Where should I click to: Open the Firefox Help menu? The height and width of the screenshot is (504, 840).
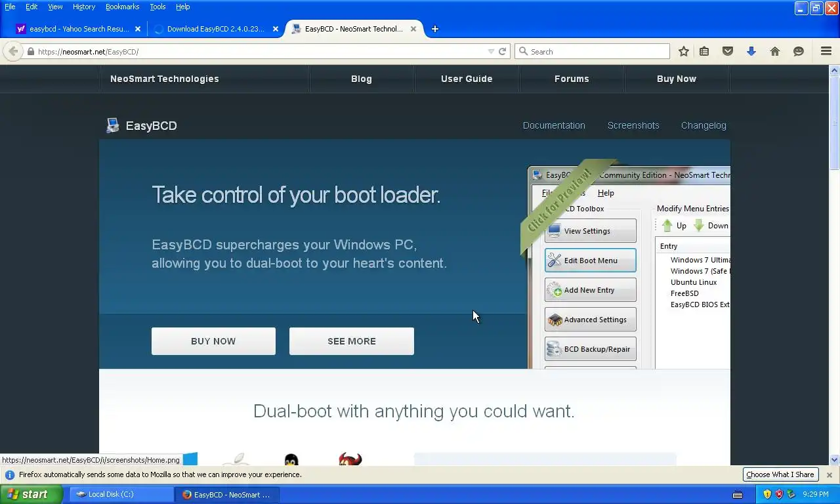[x=182, y=7]
